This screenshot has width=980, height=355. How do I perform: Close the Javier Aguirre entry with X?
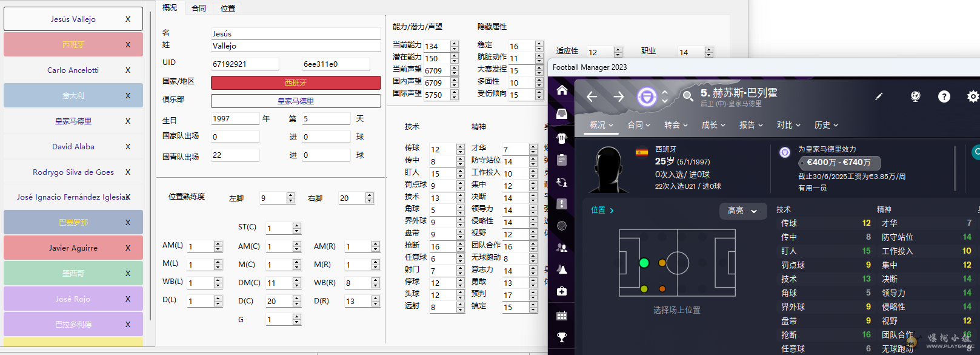[x=128, y=248]
